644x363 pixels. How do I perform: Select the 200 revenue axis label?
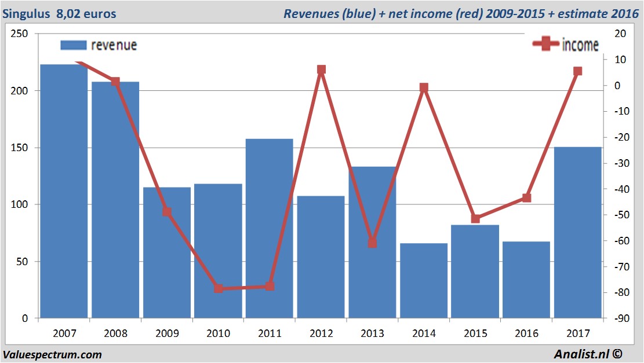[x=19, y=91]
